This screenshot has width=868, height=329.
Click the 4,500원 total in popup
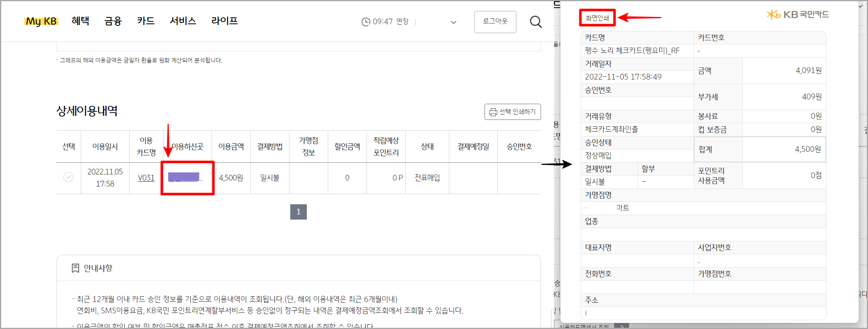coord(808,149)
